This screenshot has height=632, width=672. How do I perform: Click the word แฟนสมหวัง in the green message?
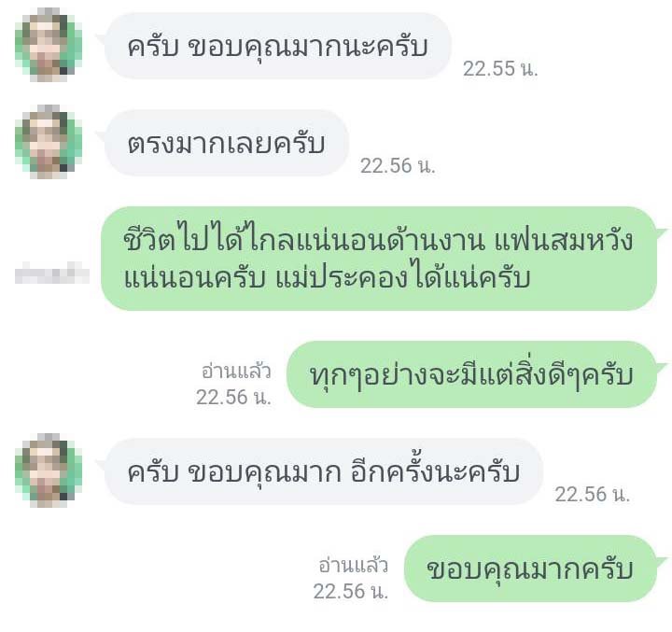click(x=563, y=240)
